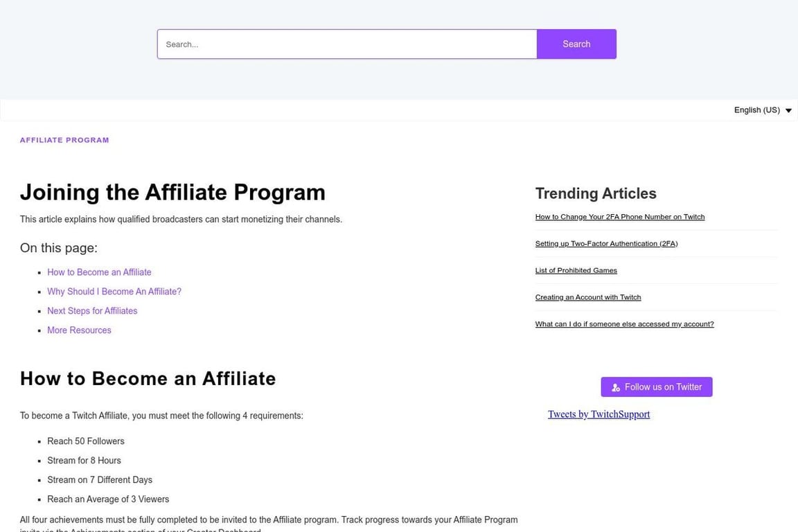
Task: Click the Stream on 7 Different Days item
Action: pos(100,480)
